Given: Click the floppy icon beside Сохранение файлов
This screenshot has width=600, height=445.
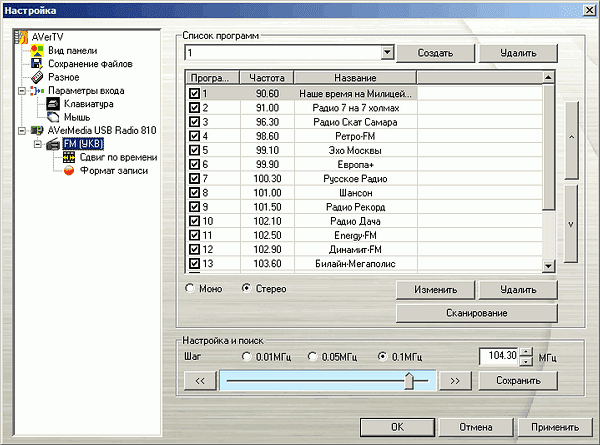Looking at the screenshot, I should (x=37, y=64).
